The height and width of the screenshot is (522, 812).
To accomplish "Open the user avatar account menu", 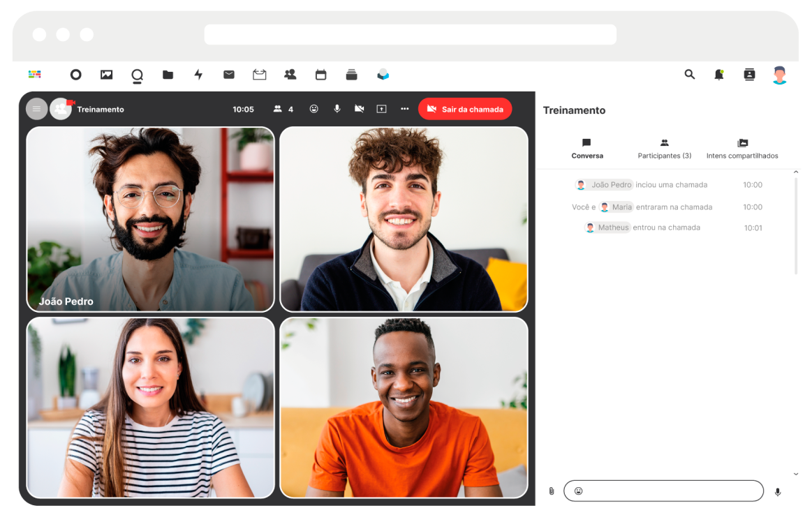I will point(779,75).
